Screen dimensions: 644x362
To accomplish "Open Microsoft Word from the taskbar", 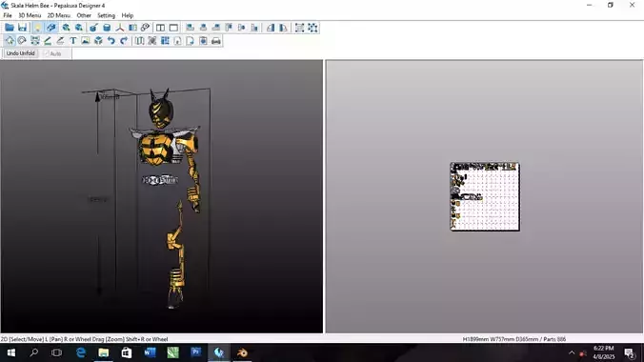I will (150, 352).
